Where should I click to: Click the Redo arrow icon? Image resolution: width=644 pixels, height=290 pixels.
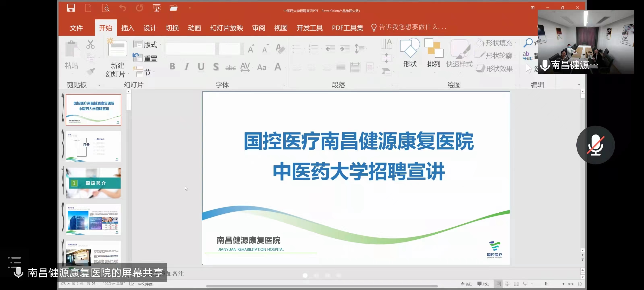pyautogui.click(x=139, y=8)
